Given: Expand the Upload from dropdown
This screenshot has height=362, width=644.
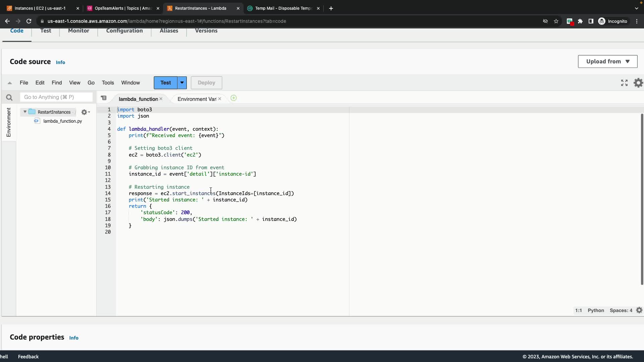Looking at the screenshot, I should [x=607, y=61].
